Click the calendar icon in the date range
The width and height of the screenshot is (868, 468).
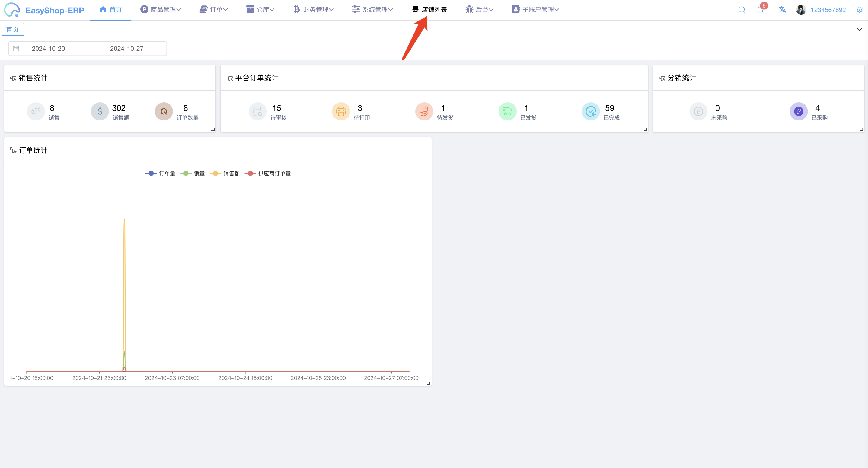[x=16, y=49]
